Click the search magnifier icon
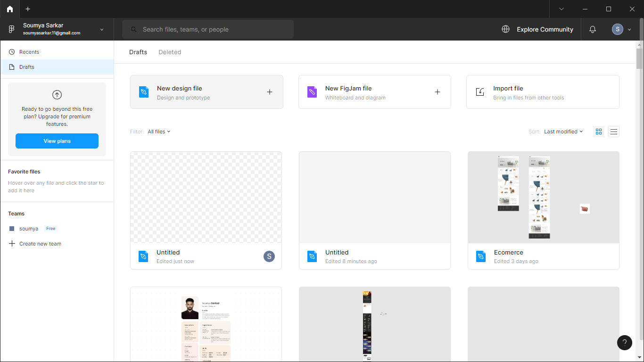The image size is (644, 362). point(134,29)
